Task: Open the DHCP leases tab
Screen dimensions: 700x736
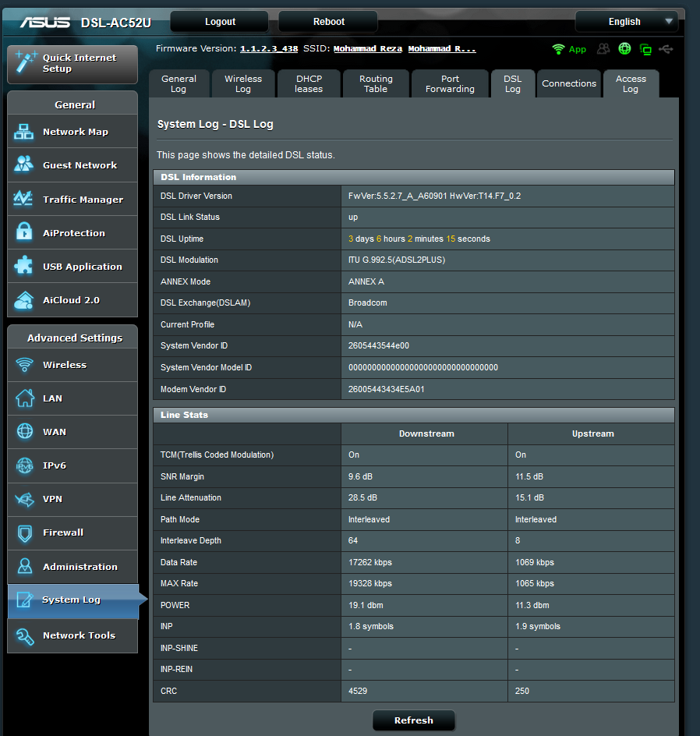Action: (309, 83)
